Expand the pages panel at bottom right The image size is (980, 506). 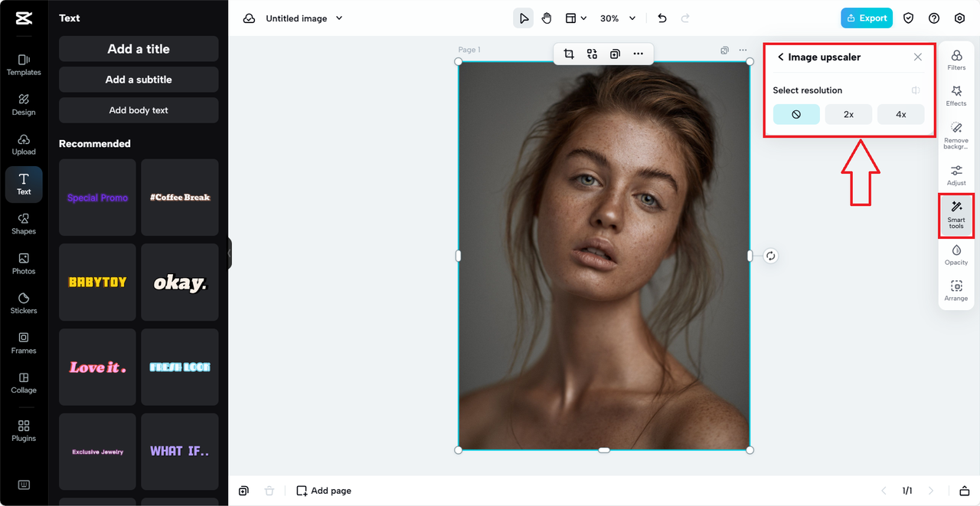(x=965, y=491)
